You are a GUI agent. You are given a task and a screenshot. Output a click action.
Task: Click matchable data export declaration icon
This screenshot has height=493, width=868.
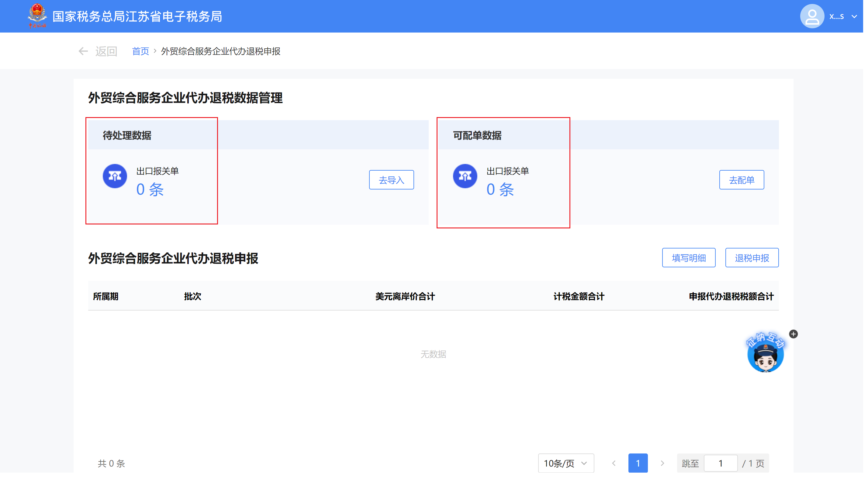pos(465,176)
